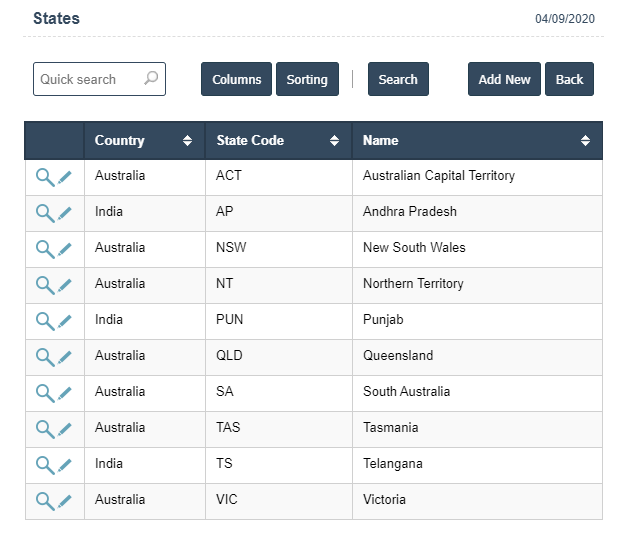Screen dimensions: 623x533
Task: Sort the table by Country column arrows
Action: [x=187, y=141]
